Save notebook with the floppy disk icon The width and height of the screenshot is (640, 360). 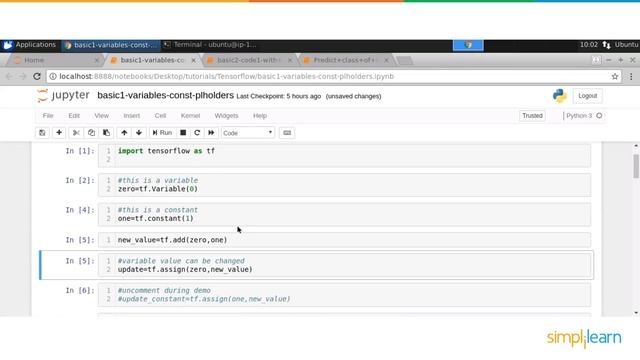(42, 133)
